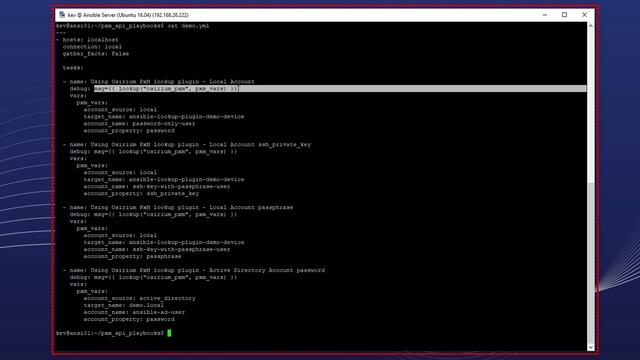Image resolution: width=640 pixels, height=360 pixels.
Task: Click the 'cat demo.yml' command text
Action: point(188,26)
